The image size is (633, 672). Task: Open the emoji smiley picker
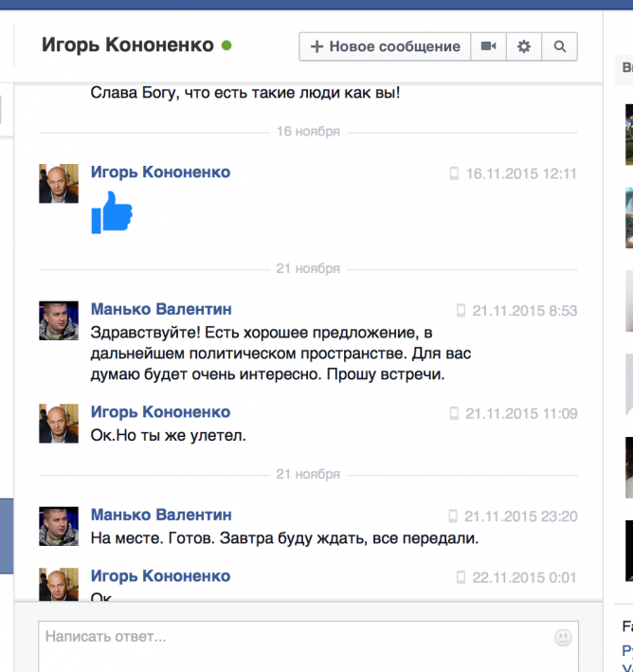tap(563, 638)
